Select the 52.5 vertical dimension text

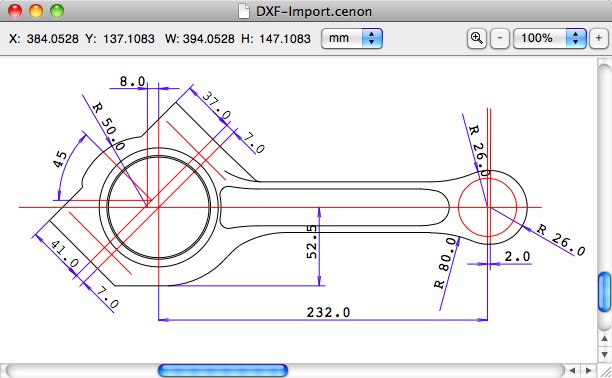312,242
